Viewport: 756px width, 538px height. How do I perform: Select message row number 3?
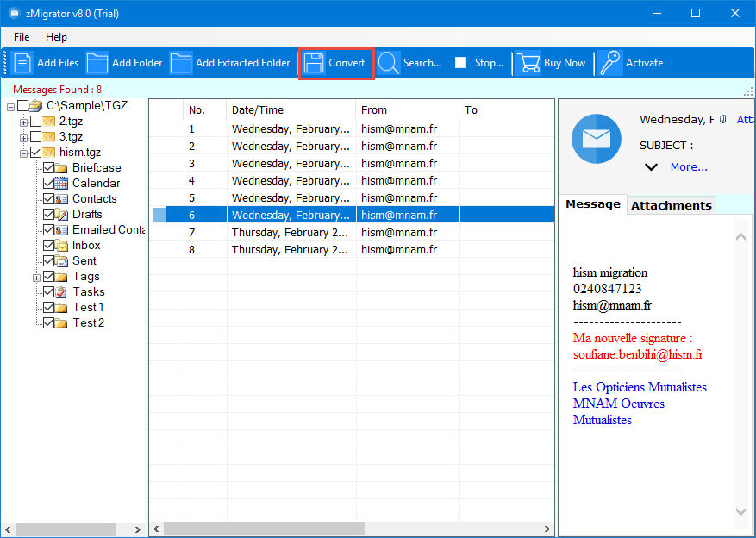[x=352, y=164]
